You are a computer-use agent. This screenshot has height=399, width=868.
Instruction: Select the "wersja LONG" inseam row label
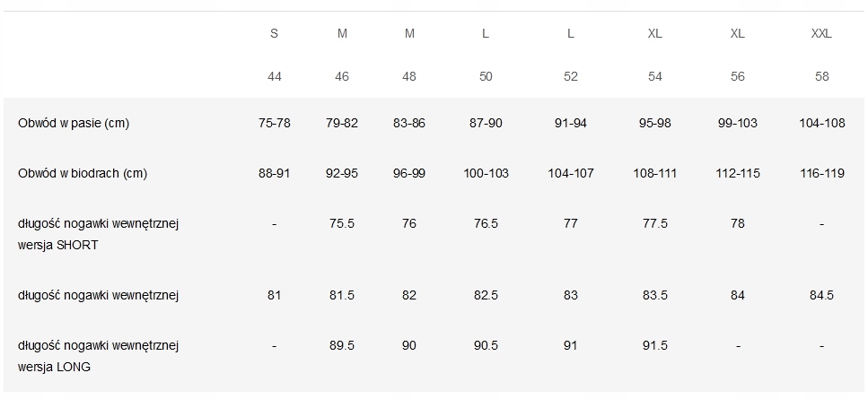click(54, 366)
